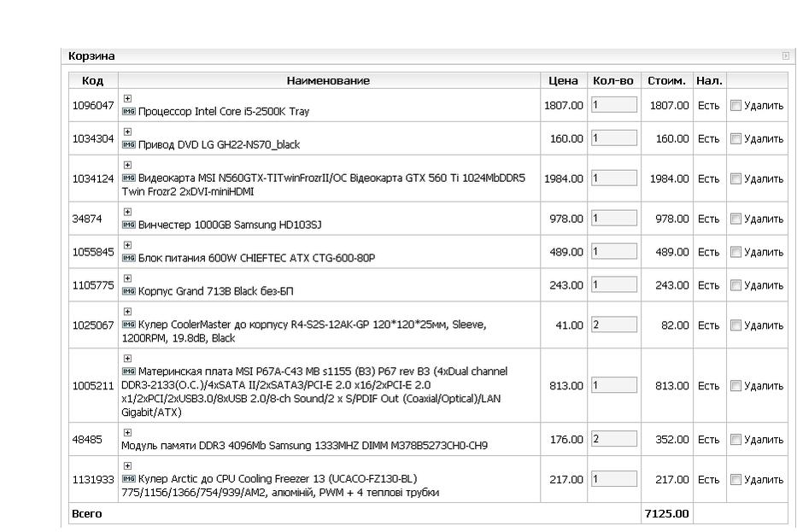Image resolution: width=797 pixels, height=532 pixels.
Task: Click the Корзина panel title
Action: click(x=91, y=56)
